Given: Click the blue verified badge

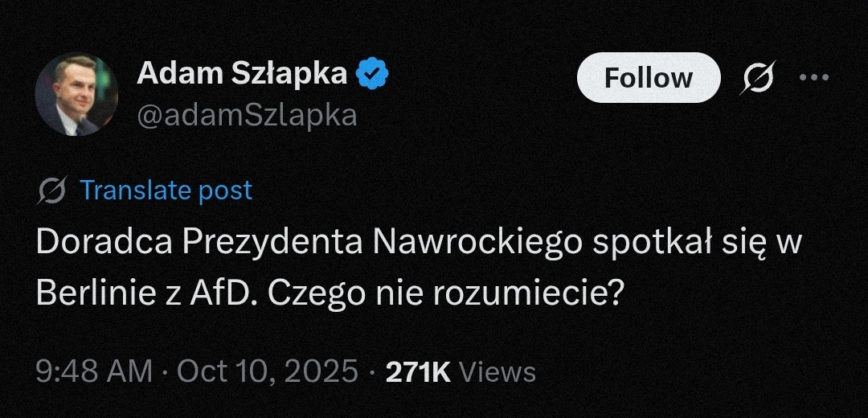Looking at the screenshot, I should tap(373, 74).
